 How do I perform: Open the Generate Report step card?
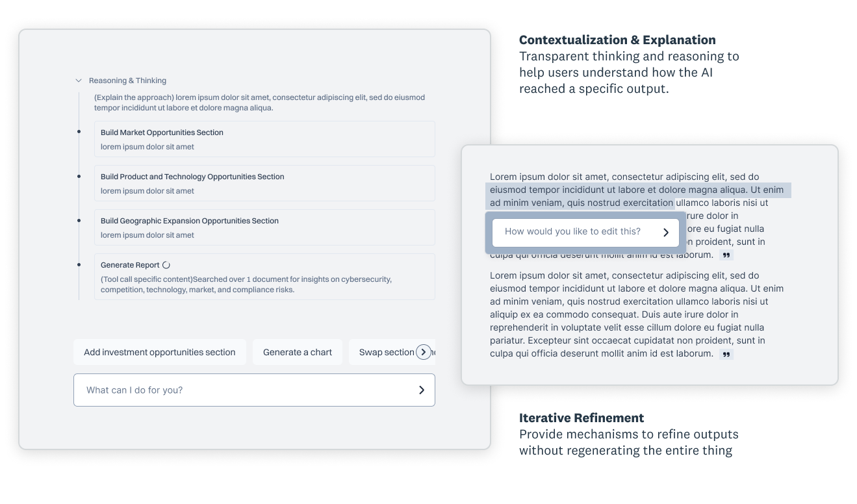pyautogui.click(x=264, y=277)
